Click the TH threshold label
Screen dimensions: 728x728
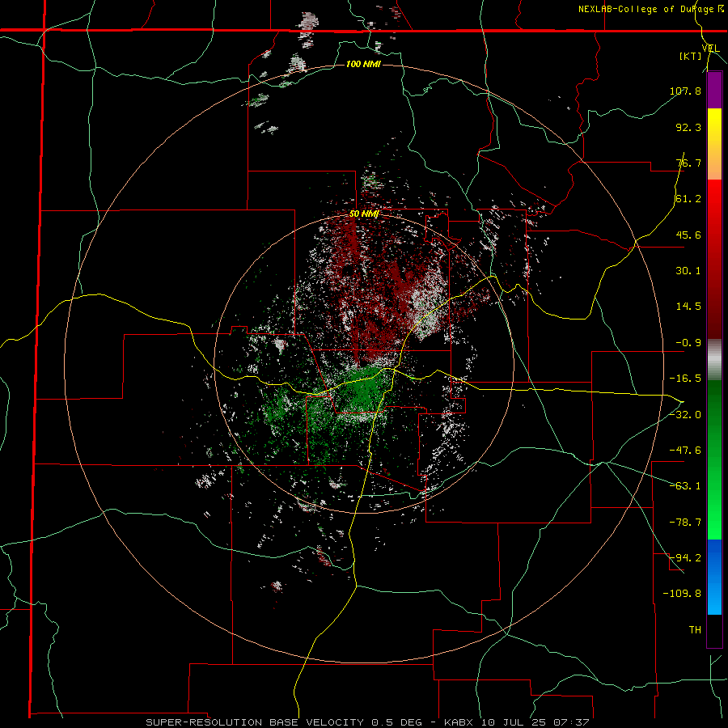point(695,629)
